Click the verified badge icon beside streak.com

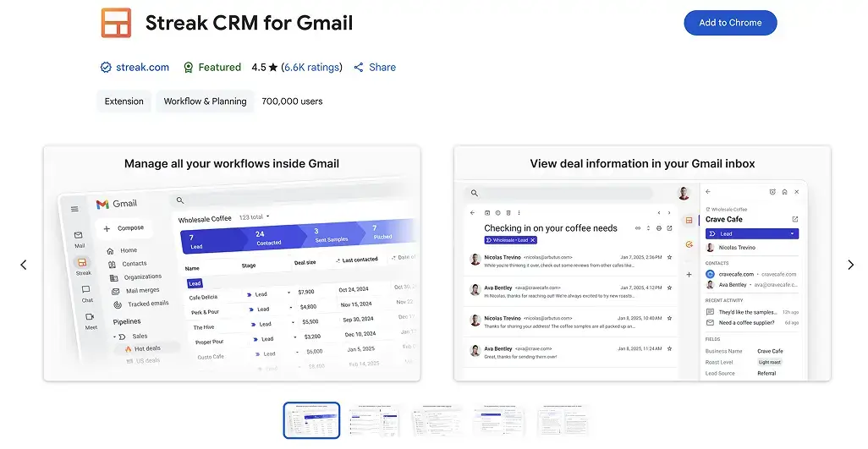[106, 68]
